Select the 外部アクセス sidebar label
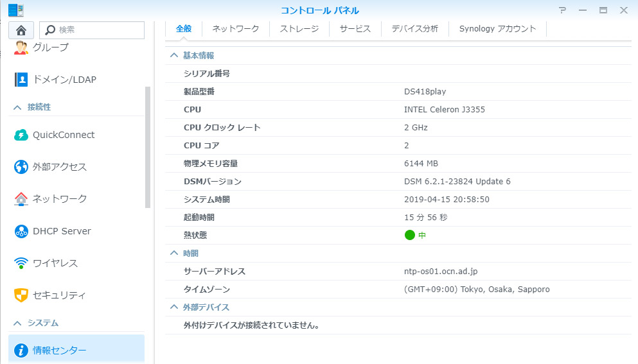Viewport: 638px width, 364px height. coord(59,167)
